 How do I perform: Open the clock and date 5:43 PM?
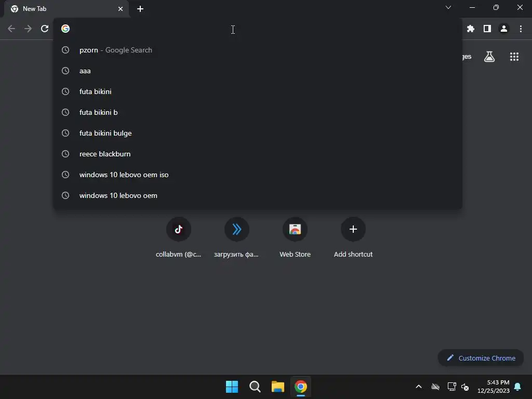[x=494, y=387]
